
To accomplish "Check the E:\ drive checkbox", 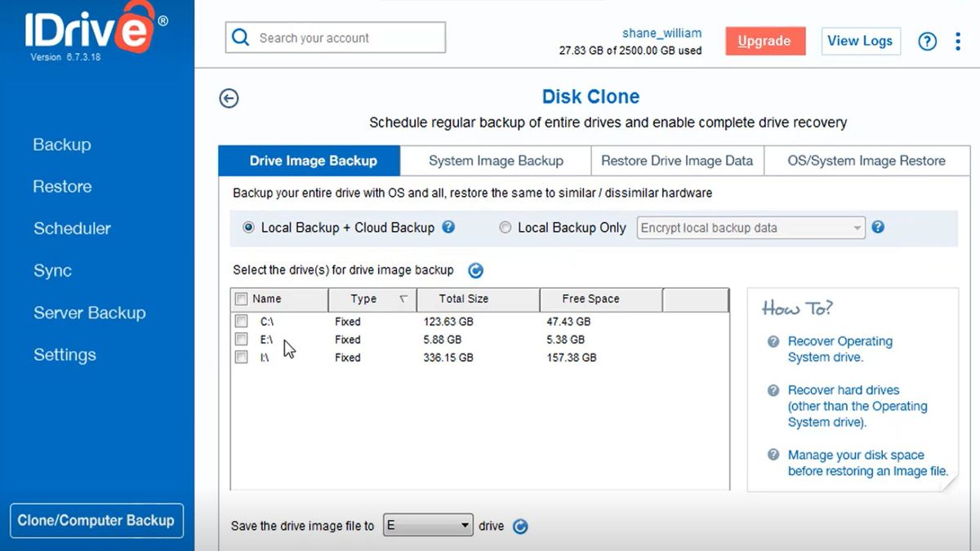I will (241, 339).
